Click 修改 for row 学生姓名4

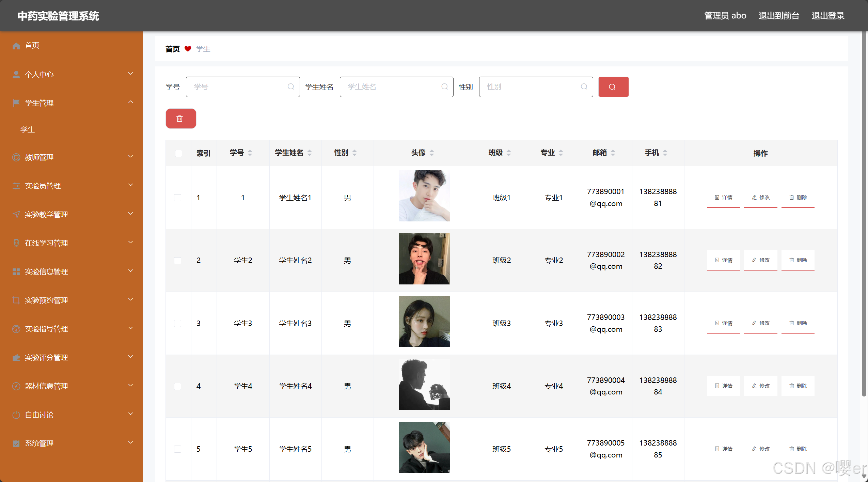point(760,386)
